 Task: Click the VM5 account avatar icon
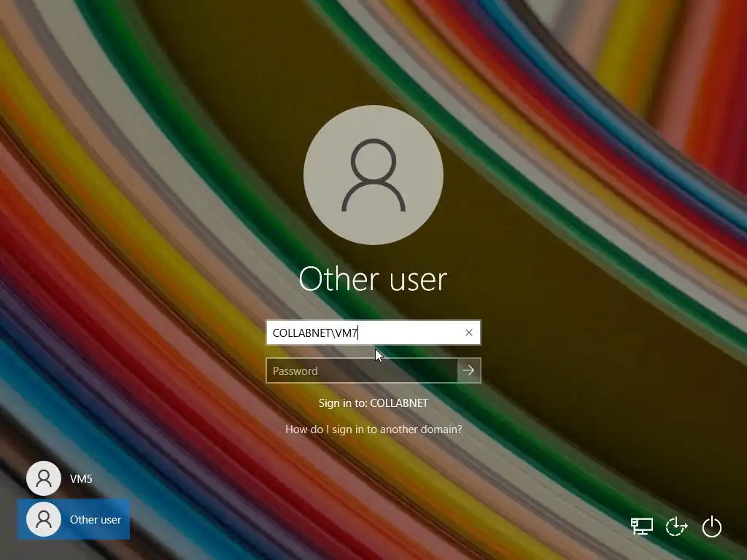click(44, 478)
